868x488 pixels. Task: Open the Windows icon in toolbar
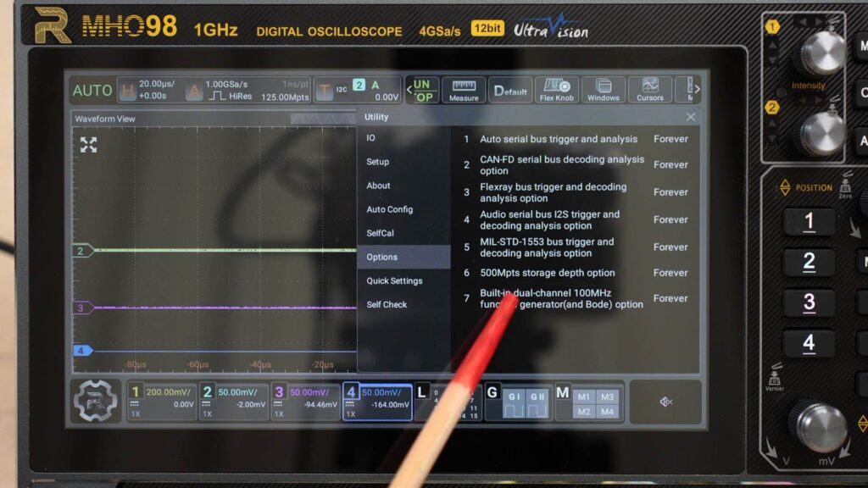tap(603, 90)
